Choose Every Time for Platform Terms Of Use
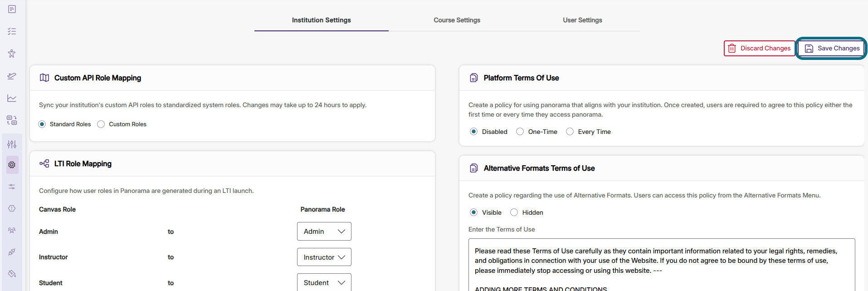Viewport: 868px width, 291px height. coord(570,132)
